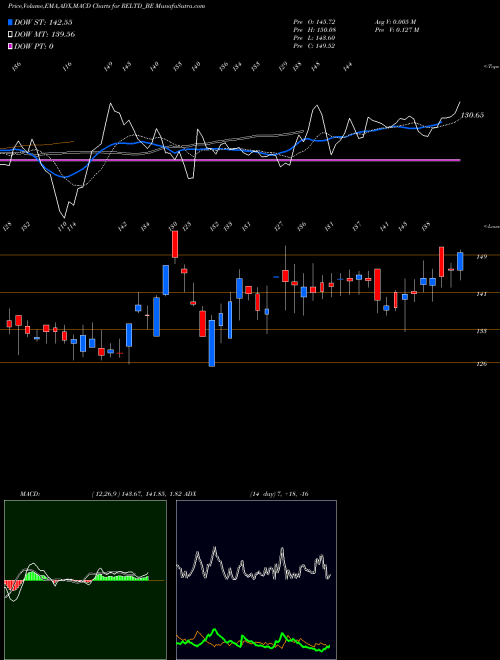Click the 149 price axis label
Screen dimensions: 500x660
[482, 256]
